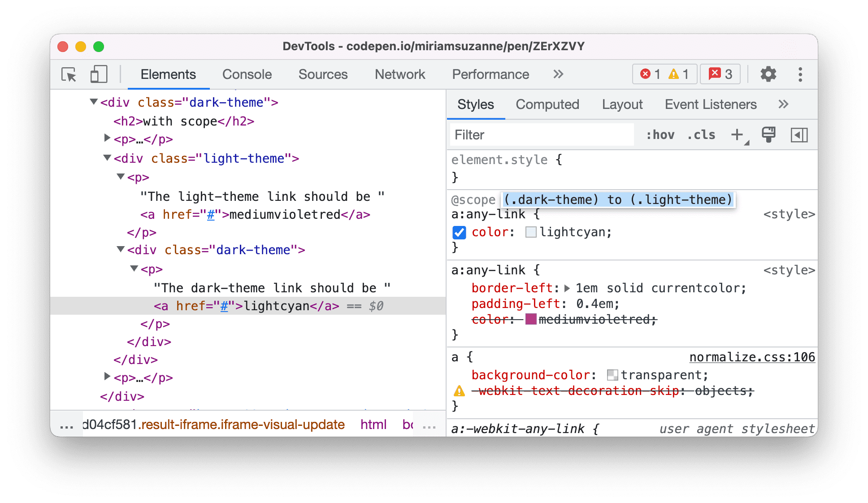Click the toggle sidebar icon
This screenshot has height=503, width=868.
pos(799,135)
